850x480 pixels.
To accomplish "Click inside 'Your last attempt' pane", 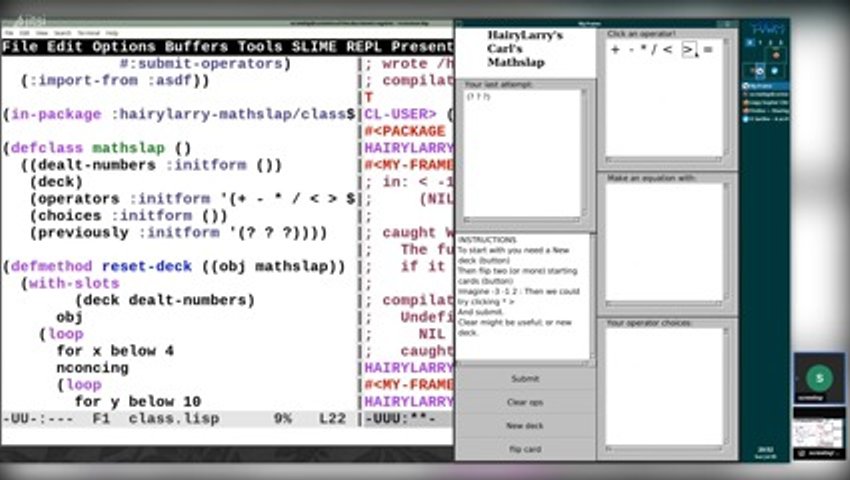I will pos(521,153).
